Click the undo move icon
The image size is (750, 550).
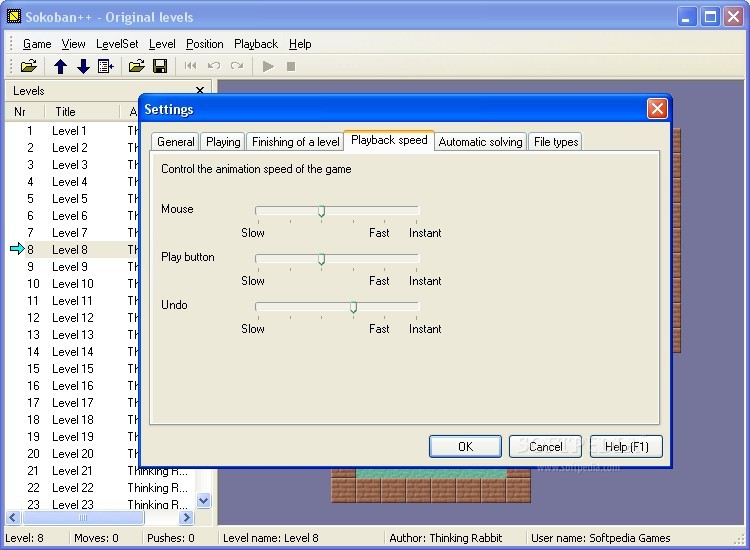(214, 66)
